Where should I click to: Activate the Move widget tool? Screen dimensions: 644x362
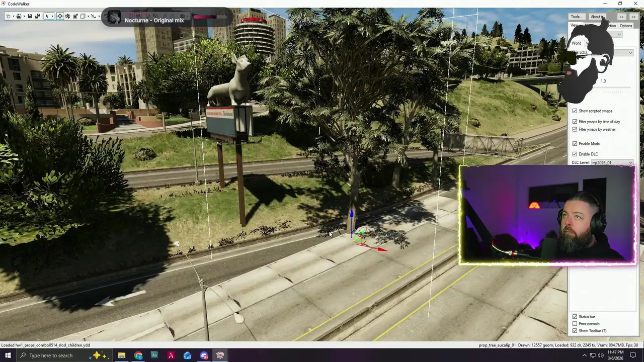pyautogui.click(x=60, y=16)
